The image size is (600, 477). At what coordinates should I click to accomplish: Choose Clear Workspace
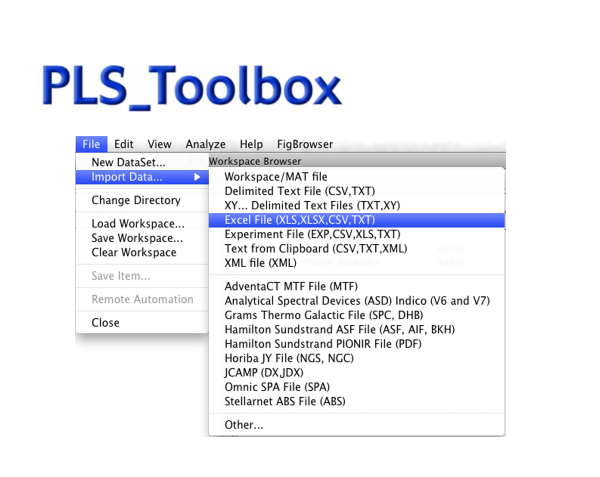[142, 252]
